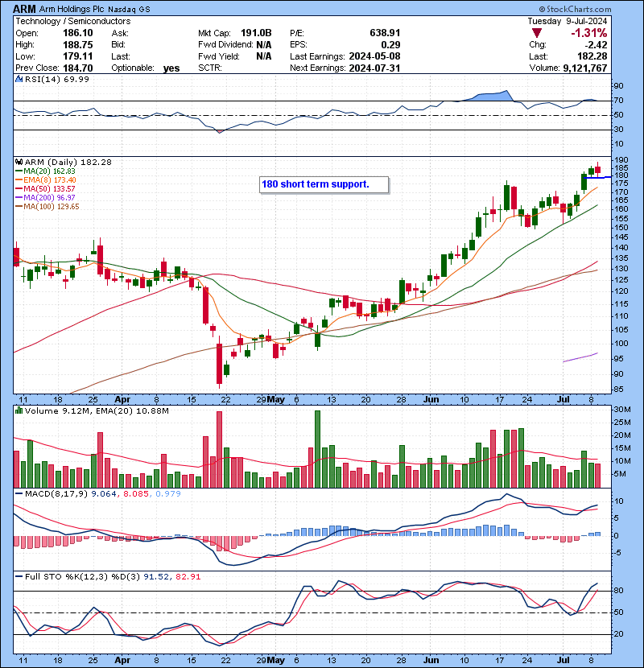Click the High value 188.75
This screenshot has height=668, width=644.
(x=78, y=44)
